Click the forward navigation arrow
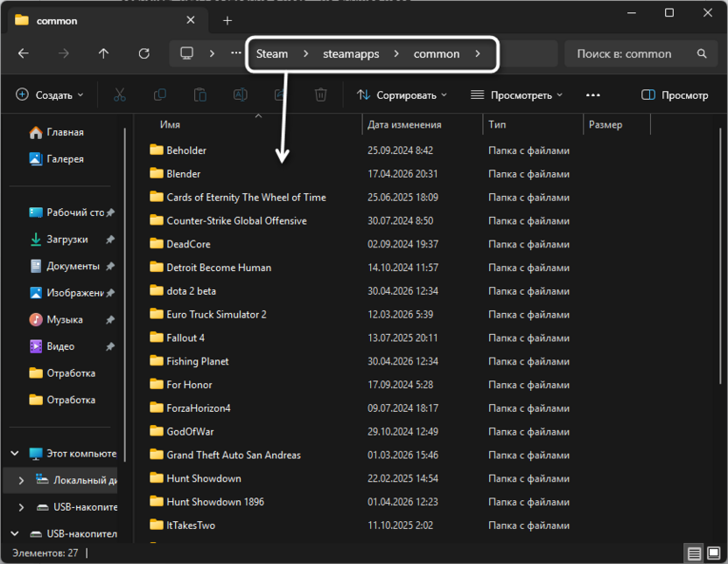Viewport: 728px width, 564px height. point(64,54)
